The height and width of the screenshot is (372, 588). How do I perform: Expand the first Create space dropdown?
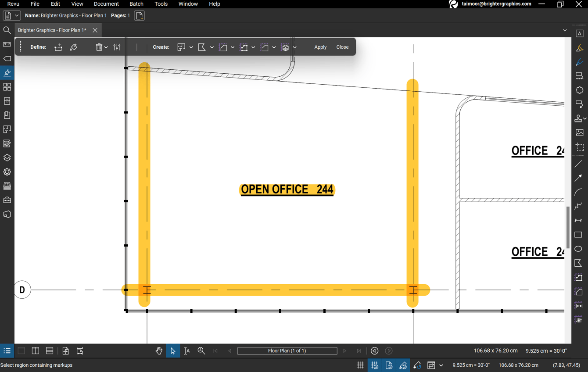point(191,47)
